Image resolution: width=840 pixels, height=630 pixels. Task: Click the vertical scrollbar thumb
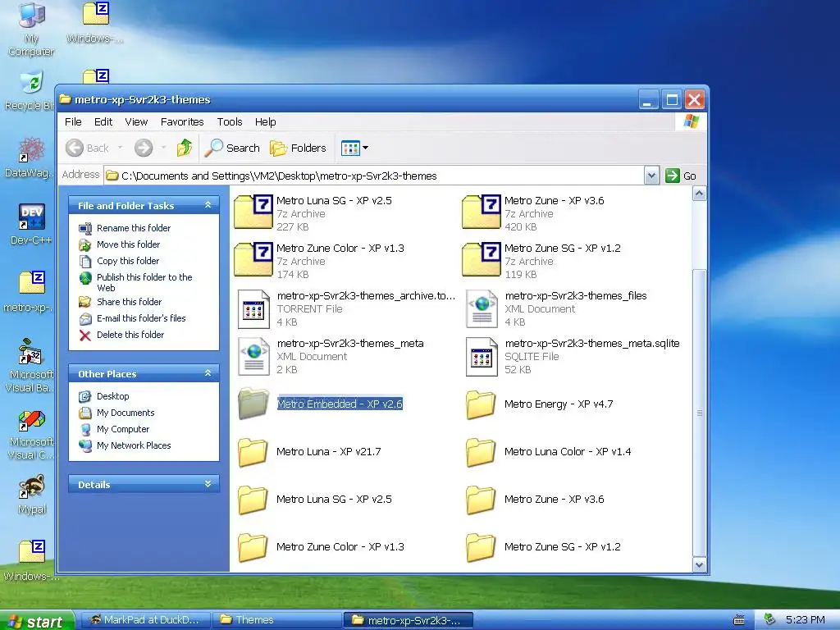[x=699, y=413]
